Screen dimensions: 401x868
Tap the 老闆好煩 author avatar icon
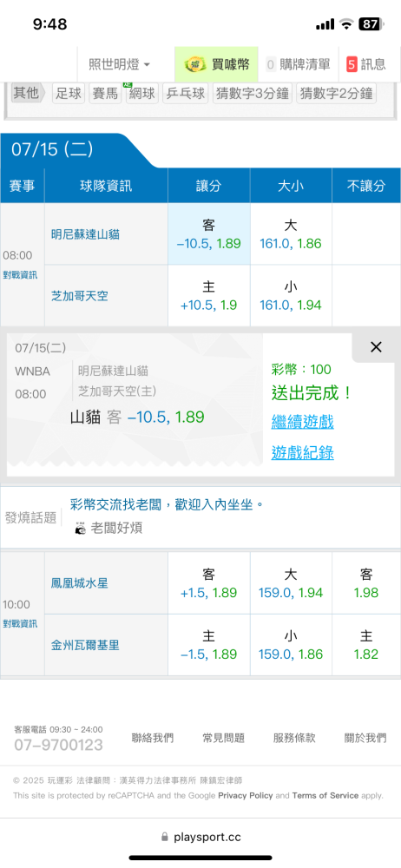[81, 529]
